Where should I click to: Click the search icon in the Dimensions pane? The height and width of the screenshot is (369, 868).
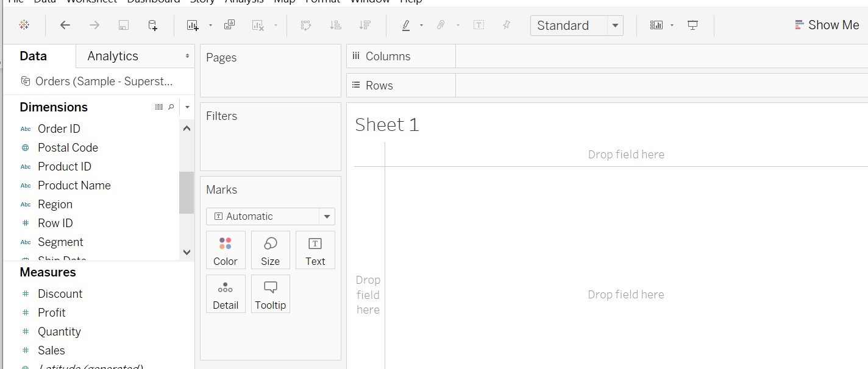tap(171, 107)
